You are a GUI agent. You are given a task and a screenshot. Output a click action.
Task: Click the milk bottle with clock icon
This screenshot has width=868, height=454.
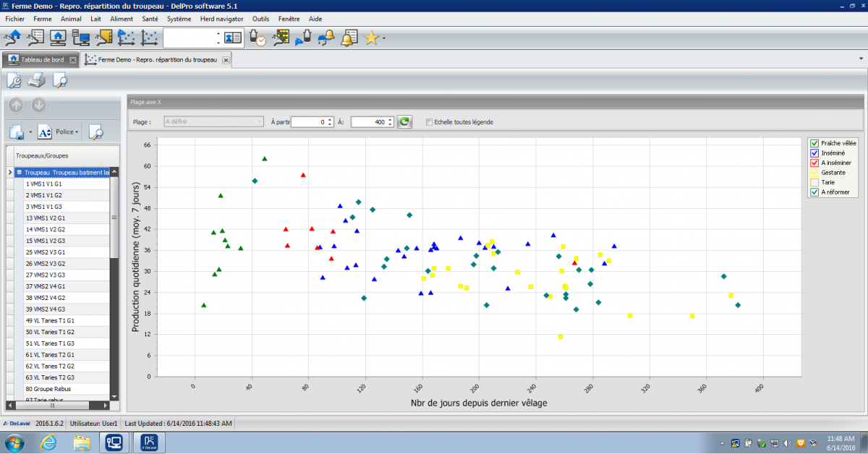coord(258,38)
